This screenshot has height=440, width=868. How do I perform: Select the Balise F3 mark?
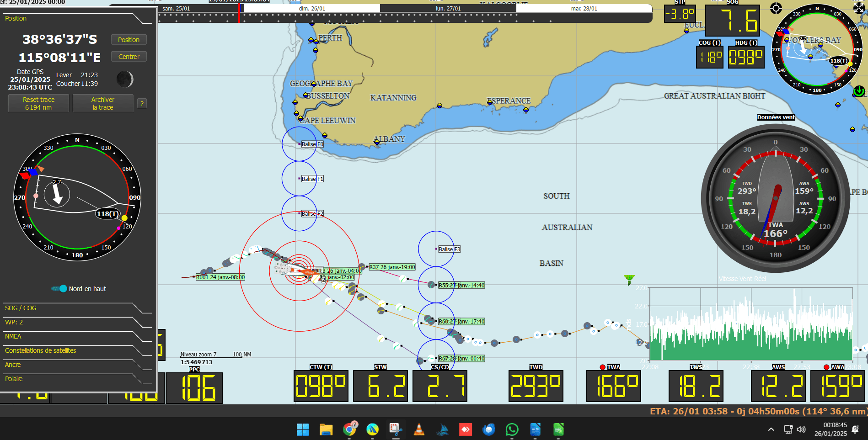click(x=449, y=249)
